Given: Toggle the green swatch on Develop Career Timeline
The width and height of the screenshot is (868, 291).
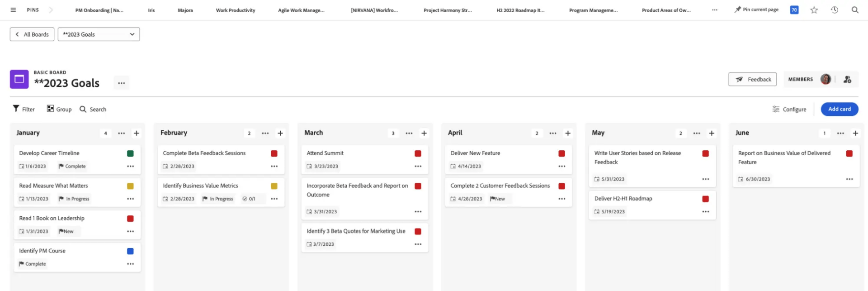Looking at the screenshot, I should (130, 154).
